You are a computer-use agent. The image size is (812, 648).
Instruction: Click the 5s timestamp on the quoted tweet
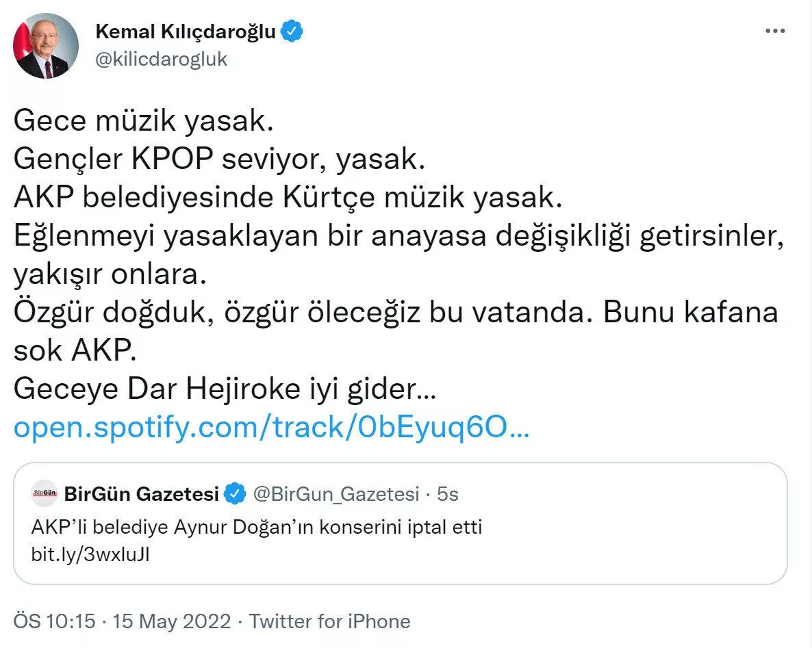tap(448, 493)
